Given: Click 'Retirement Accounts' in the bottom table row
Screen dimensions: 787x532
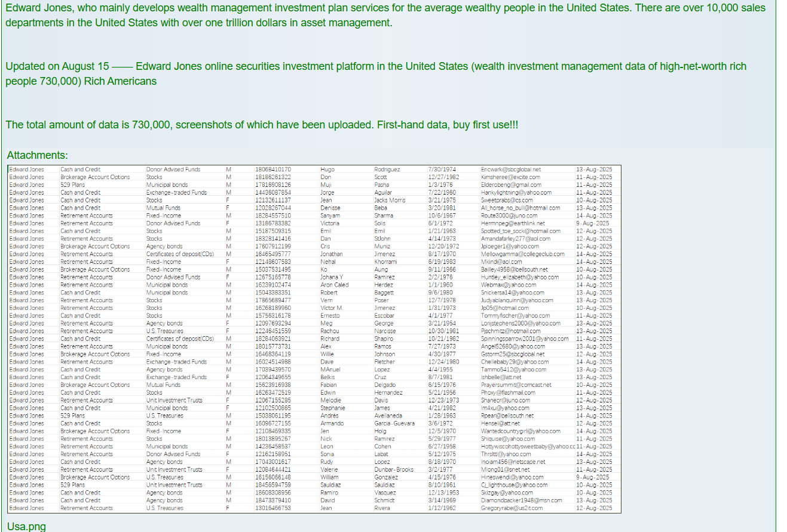Looking at the screenshot, I should (x=86, y=508).
